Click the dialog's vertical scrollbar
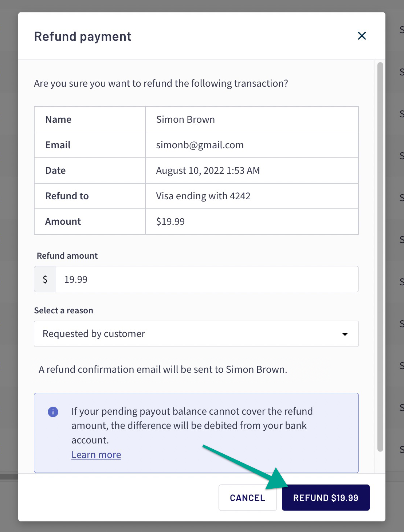This screenshot has width=404, height=532. [x=380, y=257]
